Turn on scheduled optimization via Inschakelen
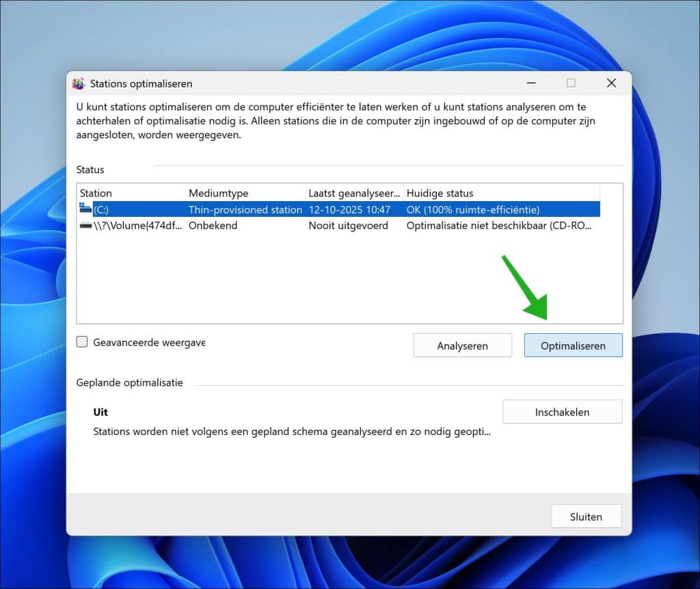 coord(562,412)
